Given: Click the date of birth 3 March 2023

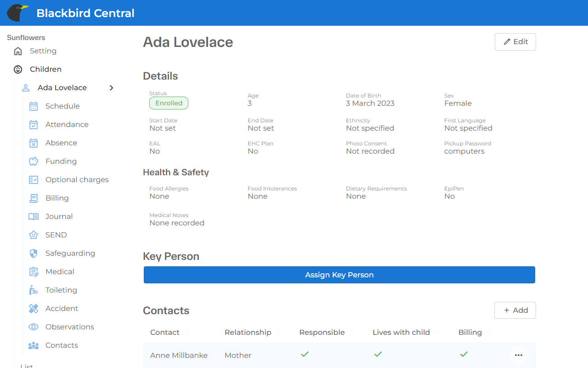Looking at the screenshot, I should 370,103.
